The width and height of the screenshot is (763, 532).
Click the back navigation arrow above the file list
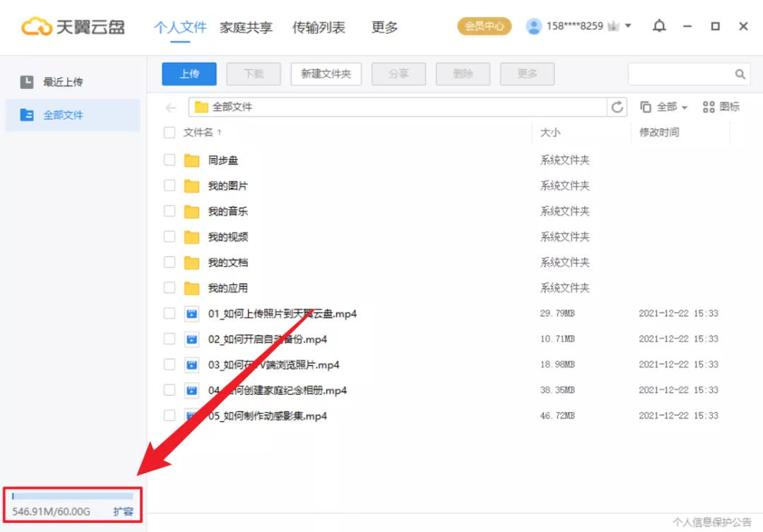click(170, 107)
